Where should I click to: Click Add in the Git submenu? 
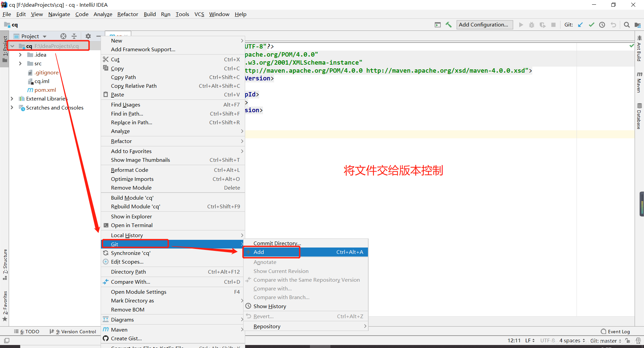[306, 252]
